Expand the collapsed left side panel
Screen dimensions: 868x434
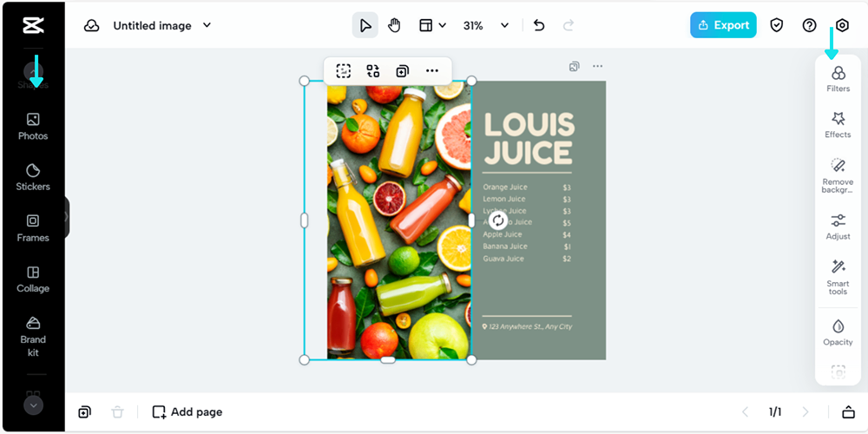pos(67,217)
